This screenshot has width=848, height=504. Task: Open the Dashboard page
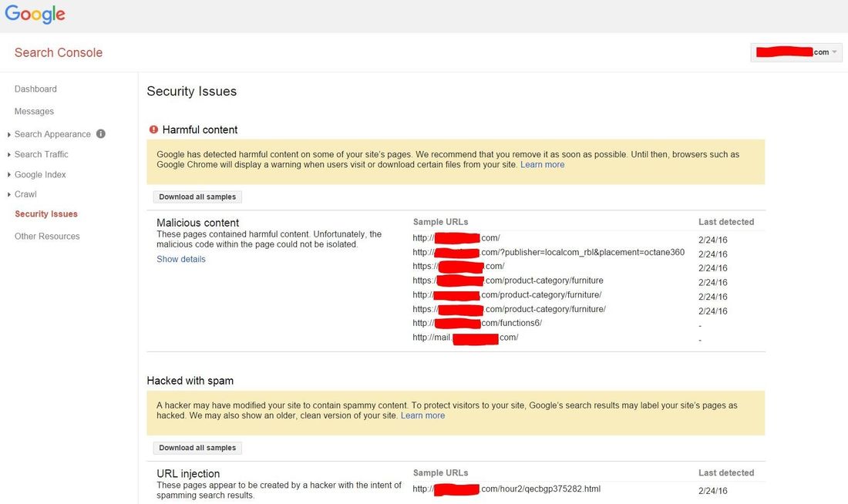35,89
